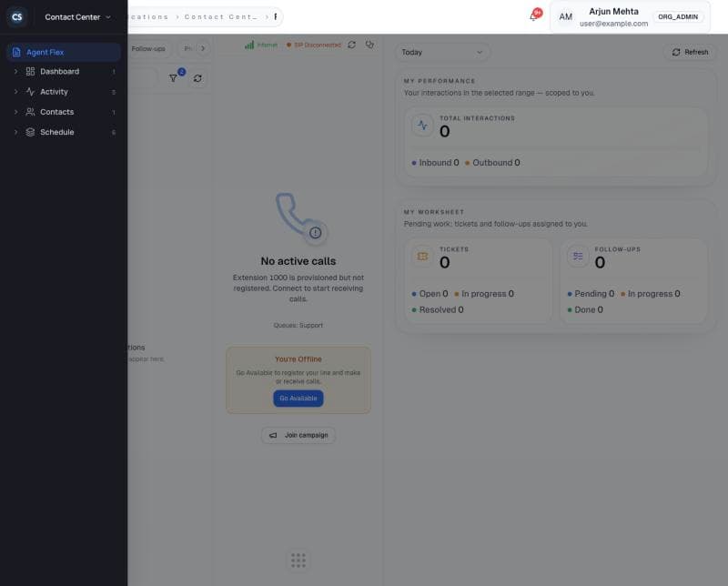Open the notifications bell
This screenshot has width=728, height=586.
coord(534,16)
